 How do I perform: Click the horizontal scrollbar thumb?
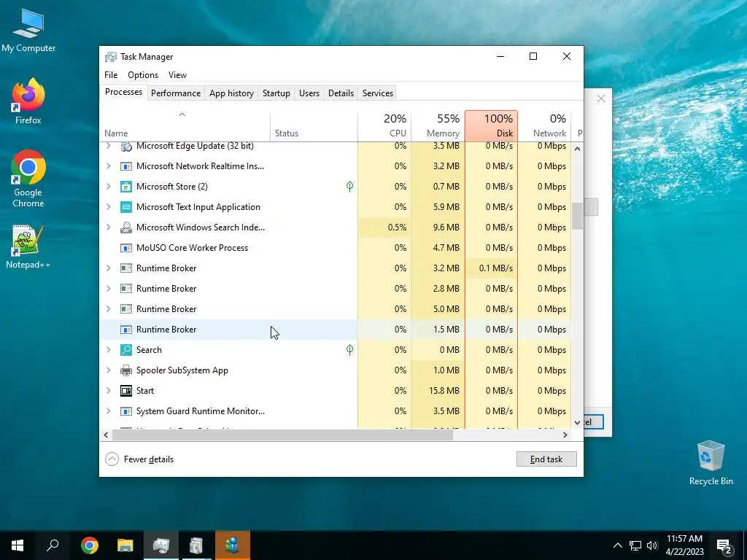(282, 435)
